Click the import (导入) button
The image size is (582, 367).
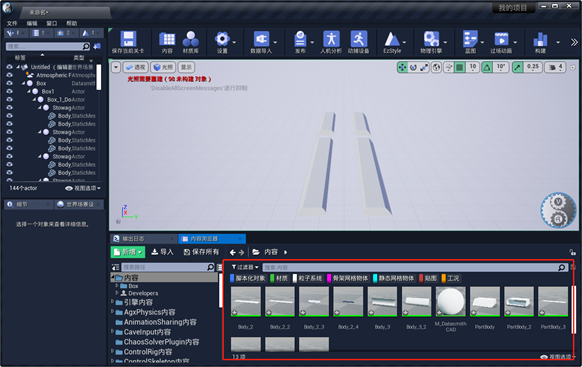163,252
